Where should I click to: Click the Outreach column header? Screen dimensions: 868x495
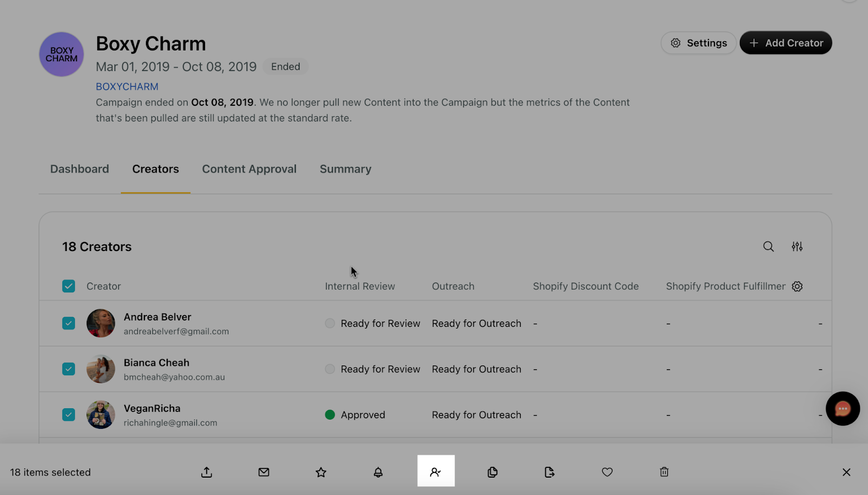(453, 286)
